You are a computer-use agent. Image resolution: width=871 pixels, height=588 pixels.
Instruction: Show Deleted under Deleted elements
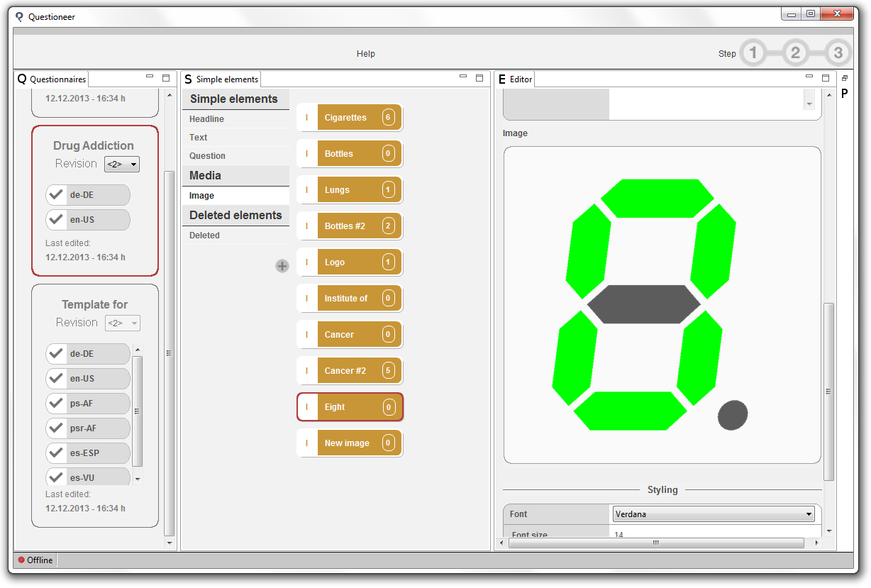click(235, 235)
